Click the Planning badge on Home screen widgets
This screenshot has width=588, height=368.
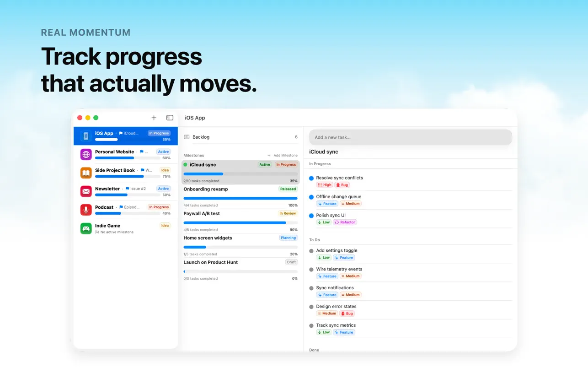pyautogui.click(x=289, y=238)
